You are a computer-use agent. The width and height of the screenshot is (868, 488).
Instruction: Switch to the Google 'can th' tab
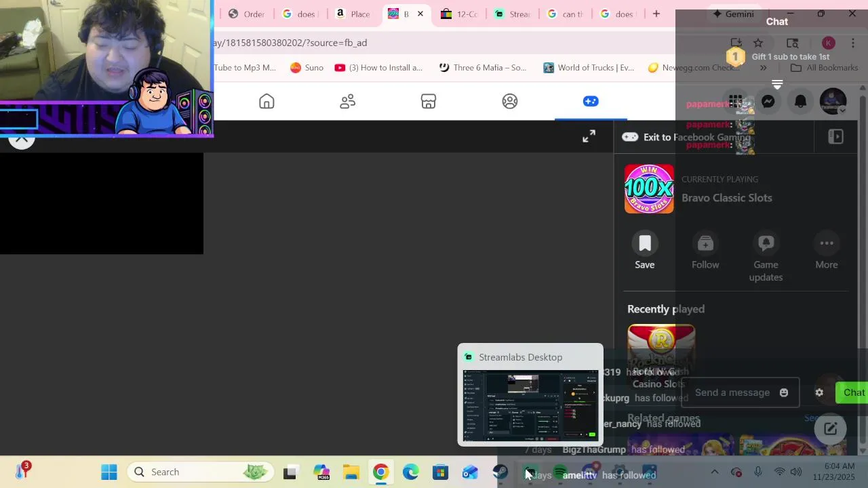coord(565,14)
